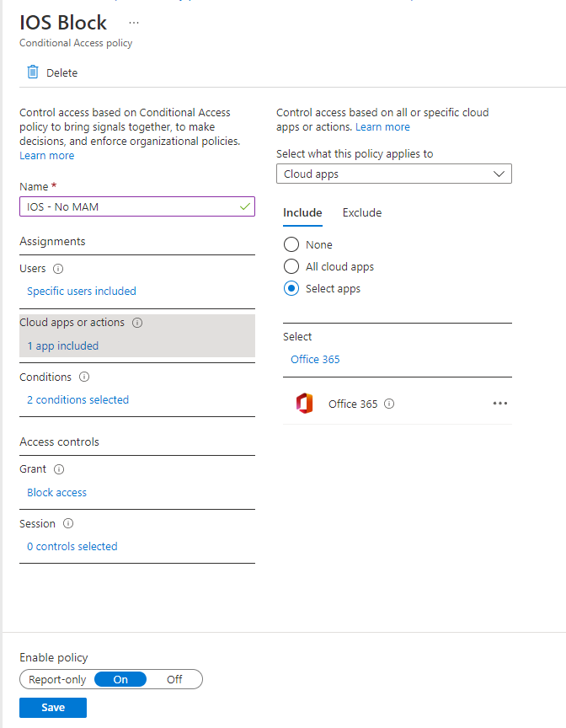Click the Select what this policy applies to label
The width and height of the screenshot is (566, 728).
pyautogui.click(x=355, y=153)
